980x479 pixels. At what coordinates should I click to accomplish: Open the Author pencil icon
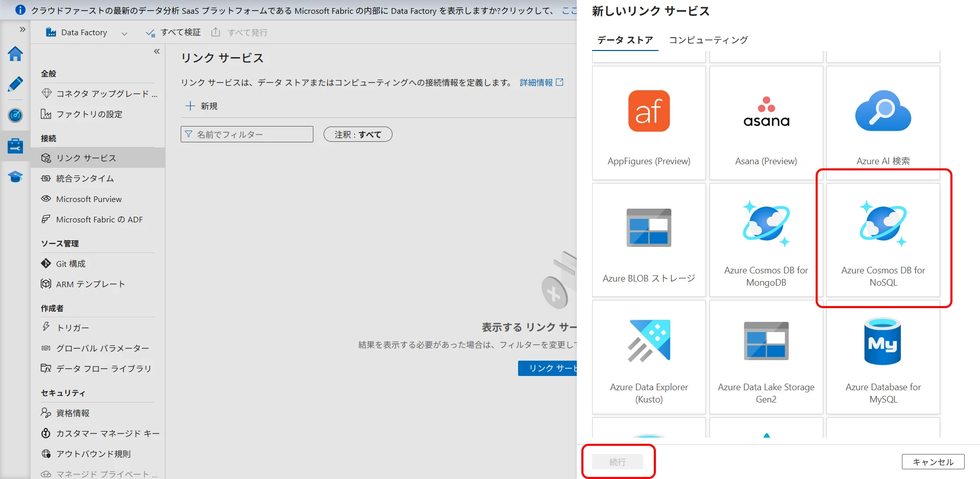coord(15,84)
